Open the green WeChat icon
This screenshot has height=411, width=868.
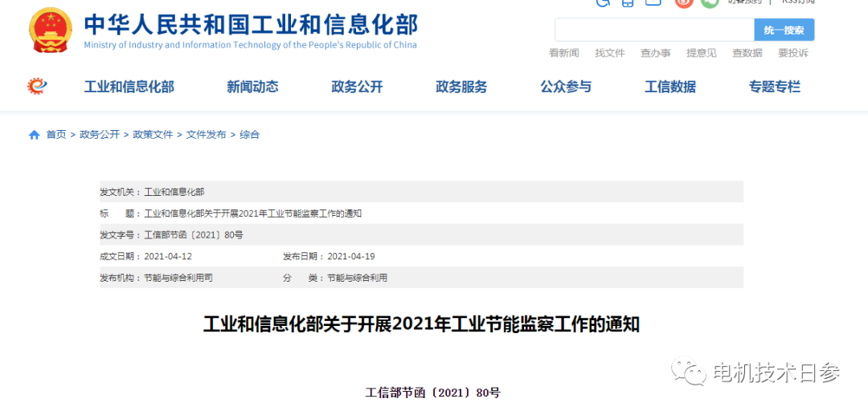[x=710, y=2]
